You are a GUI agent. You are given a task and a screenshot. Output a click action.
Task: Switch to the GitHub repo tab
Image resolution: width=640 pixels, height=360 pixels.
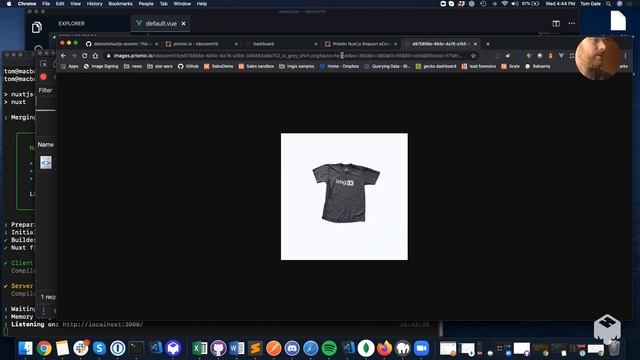coord(121,44)
